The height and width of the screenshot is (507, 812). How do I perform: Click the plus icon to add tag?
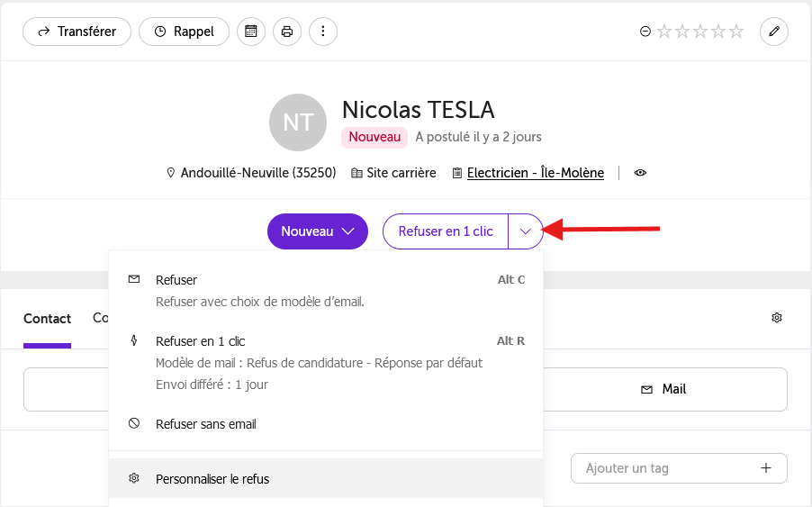(766, 468)
